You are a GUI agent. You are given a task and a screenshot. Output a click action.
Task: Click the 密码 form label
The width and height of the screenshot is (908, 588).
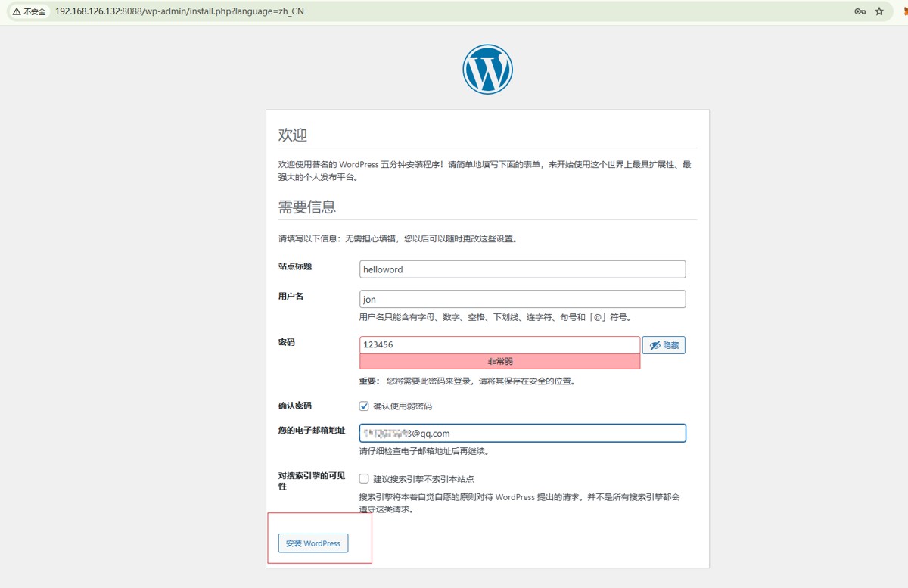(287, 343)
